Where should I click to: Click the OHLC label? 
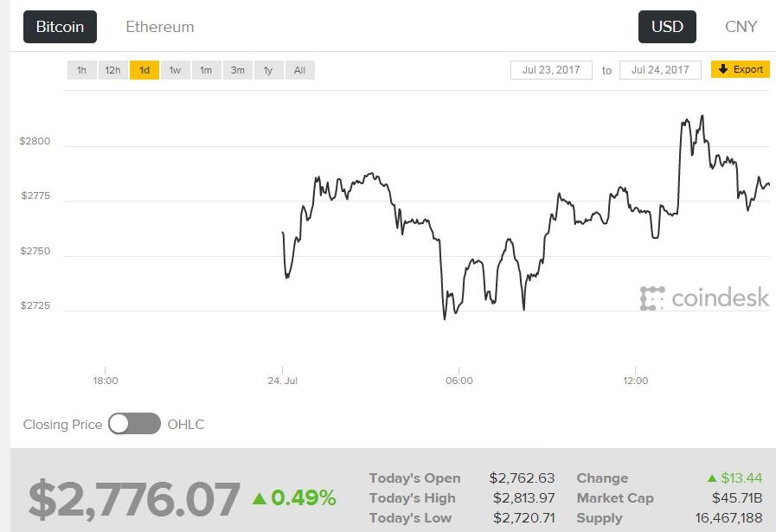click(186, 425)
